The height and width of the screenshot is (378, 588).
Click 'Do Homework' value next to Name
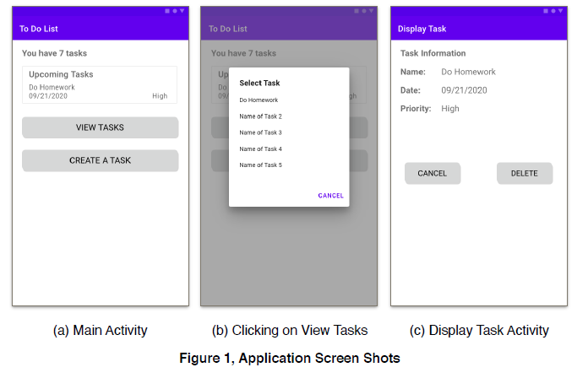click(468, 72)
